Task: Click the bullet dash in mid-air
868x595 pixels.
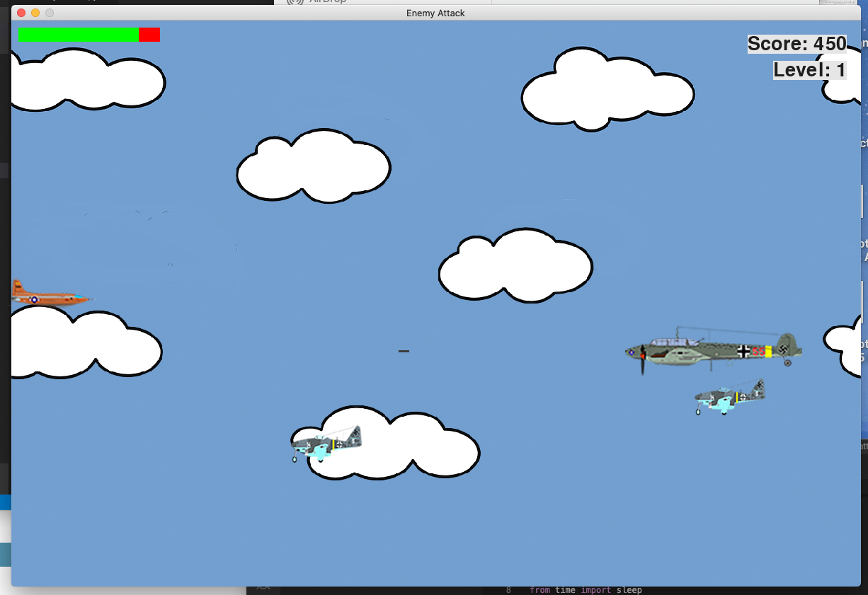Action: pyautogui.click(x=404, y=351)
